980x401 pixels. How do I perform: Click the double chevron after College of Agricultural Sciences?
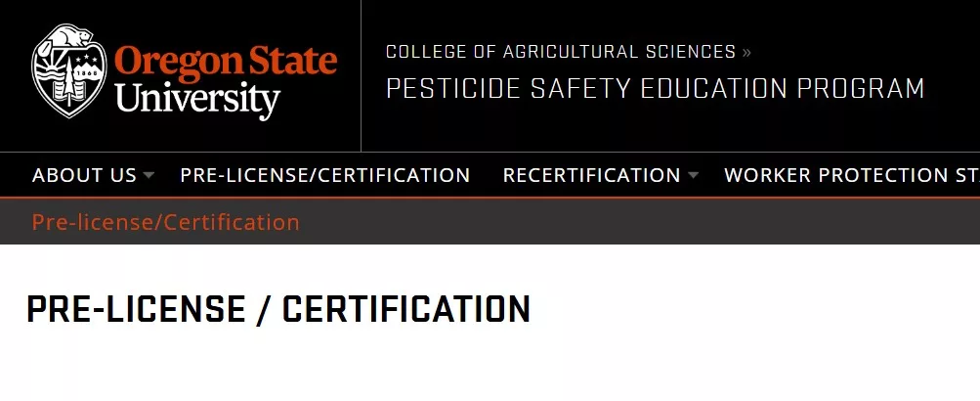pyautogui.click(x=746, y=52)
